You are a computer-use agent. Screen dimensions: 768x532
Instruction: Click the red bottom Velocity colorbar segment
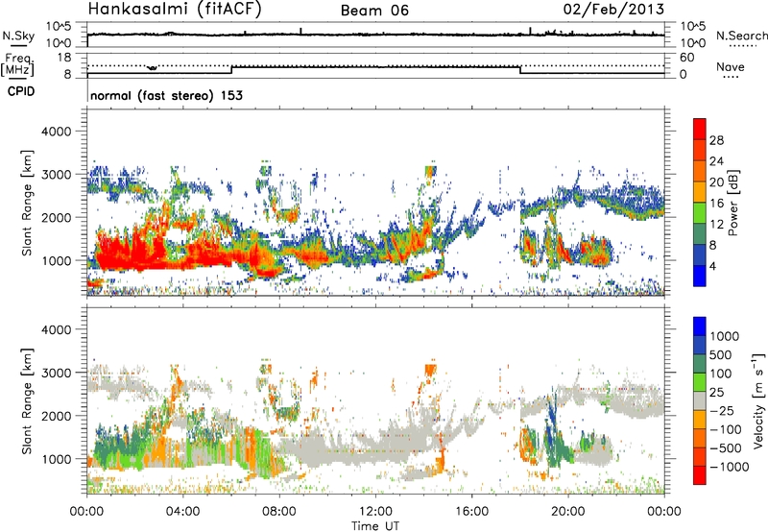[700, 475]
